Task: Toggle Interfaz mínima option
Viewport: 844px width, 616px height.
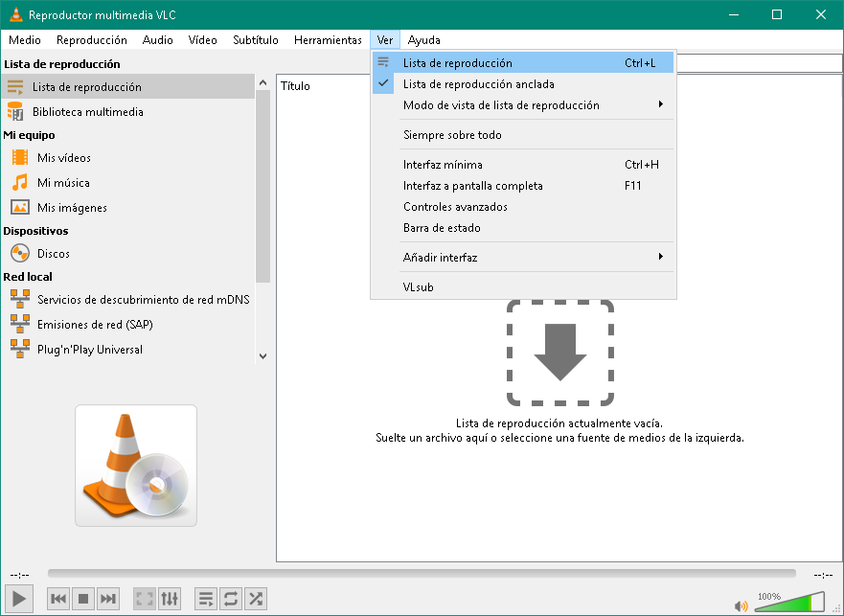Action: point(523,164)
